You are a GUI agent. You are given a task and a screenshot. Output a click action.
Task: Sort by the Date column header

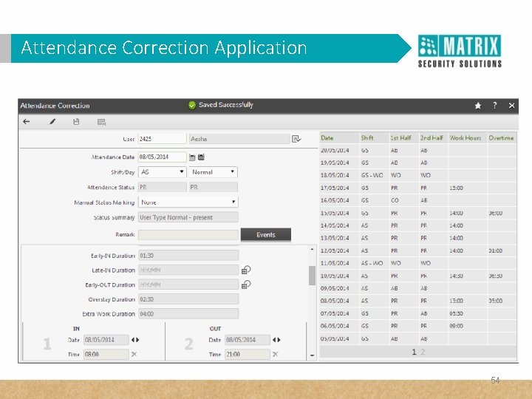click(339, 138)
